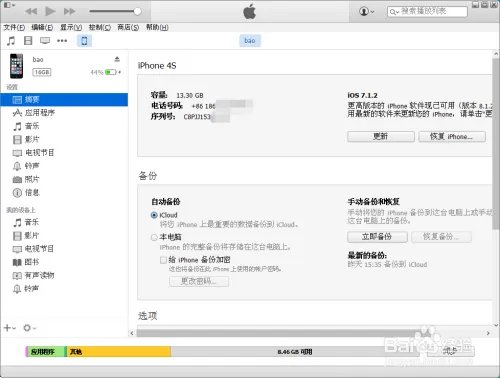Select iCloud automatic backup radio button
Image resolution: width=500 pixels, height=378 pixels.
154,215
